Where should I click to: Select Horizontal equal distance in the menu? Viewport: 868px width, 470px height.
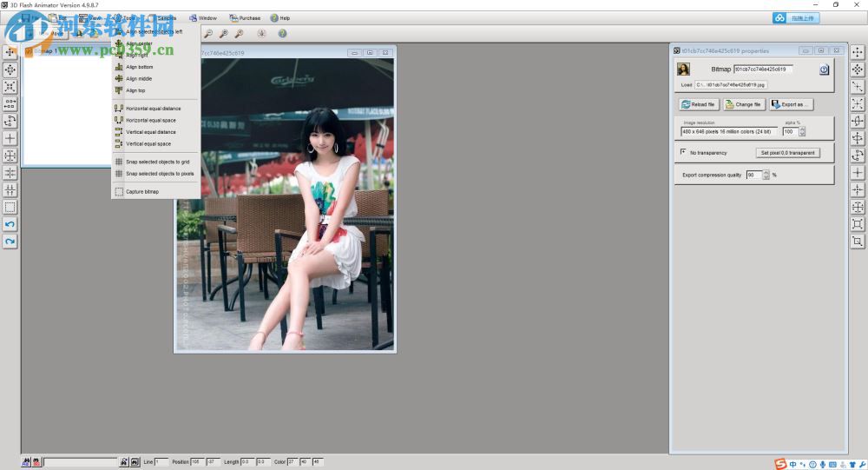[x=155, y=109]
